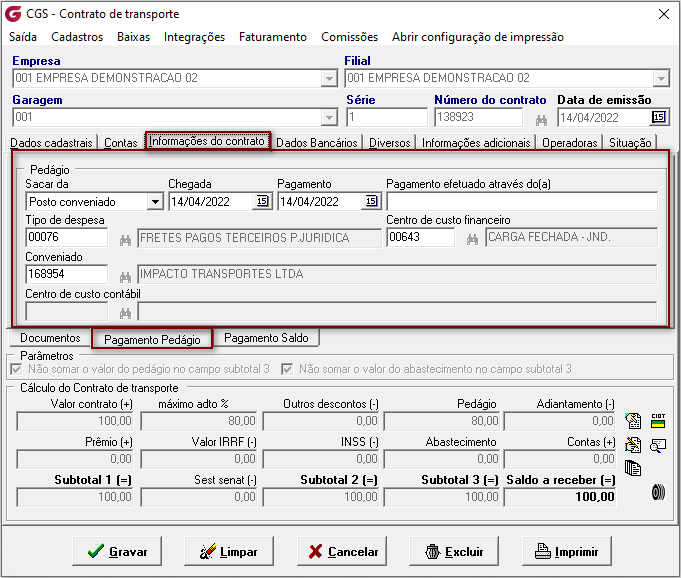
Task: Click the Imprimir button
Action: 567,551
